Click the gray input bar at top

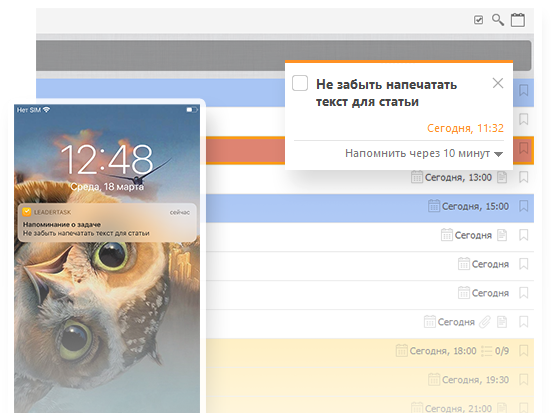point(283,56)
